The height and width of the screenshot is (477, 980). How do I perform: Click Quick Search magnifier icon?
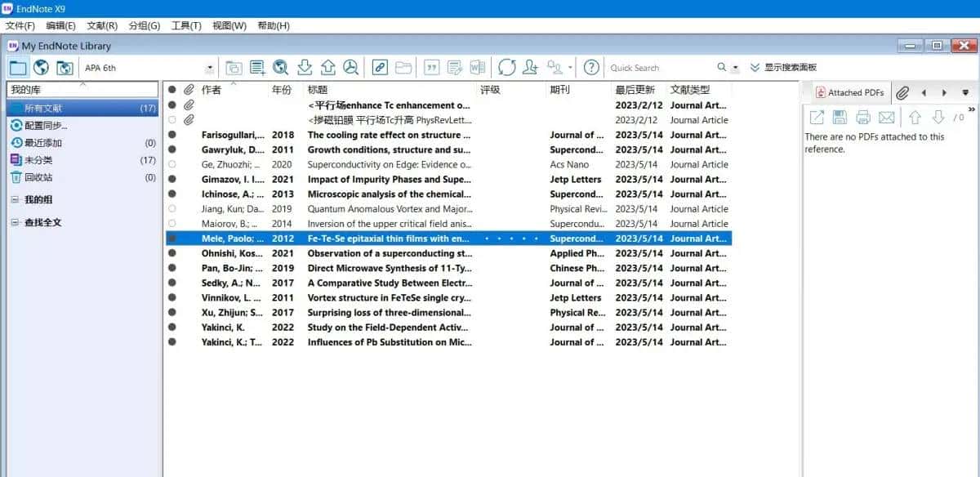coord(722,68)
